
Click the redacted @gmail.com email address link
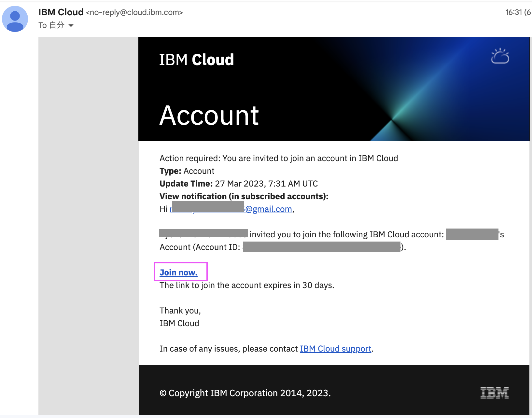click(x=231, y=209)
